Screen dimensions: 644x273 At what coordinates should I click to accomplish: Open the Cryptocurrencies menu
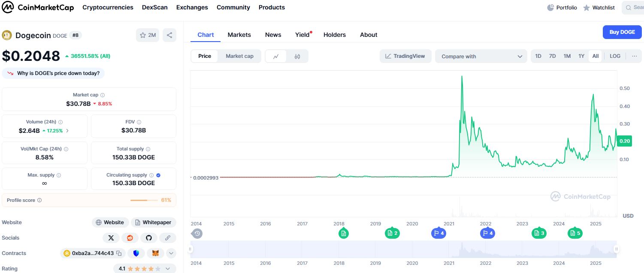point(108,7)
